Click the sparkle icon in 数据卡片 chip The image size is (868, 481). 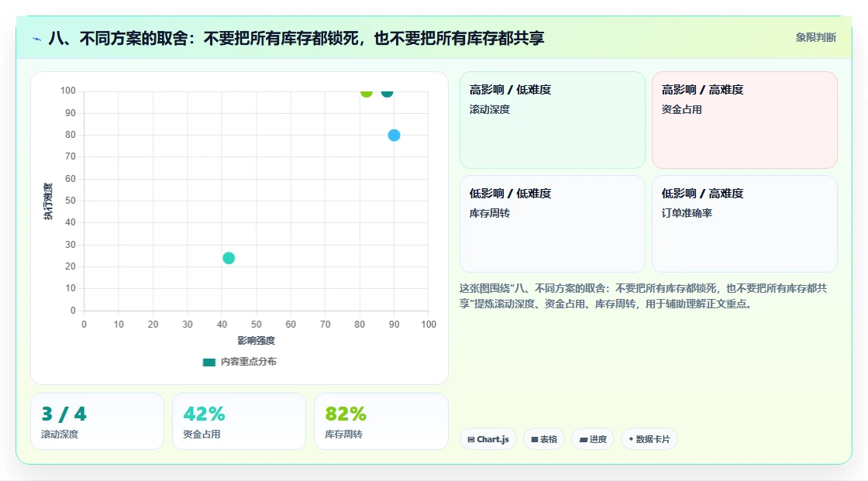tap(631, 439)
